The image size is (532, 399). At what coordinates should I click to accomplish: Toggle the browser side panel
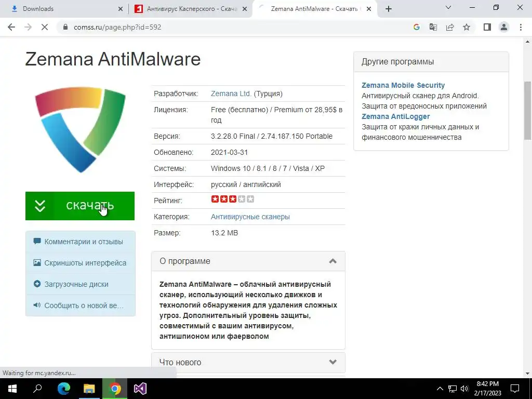pyautogui.click(x=487, y=27)
